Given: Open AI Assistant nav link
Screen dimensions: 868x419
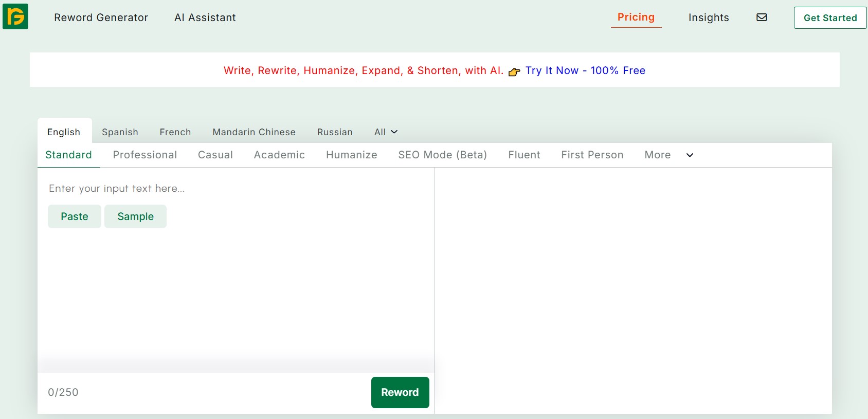Looking at the screenshot, I should click(205, 17).
